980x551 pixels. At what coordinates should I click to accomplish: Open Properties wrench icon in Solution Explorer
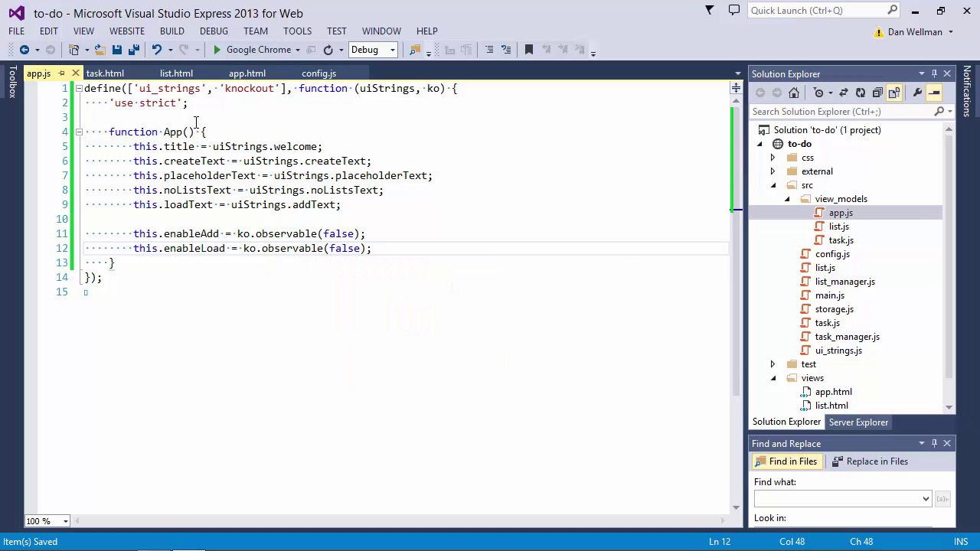(x=917, y=93)
